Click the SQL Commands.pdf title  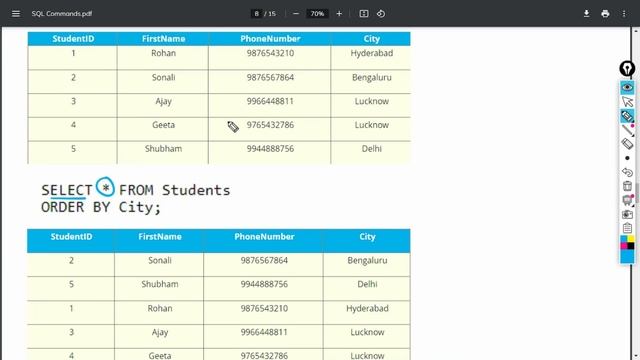62,13
